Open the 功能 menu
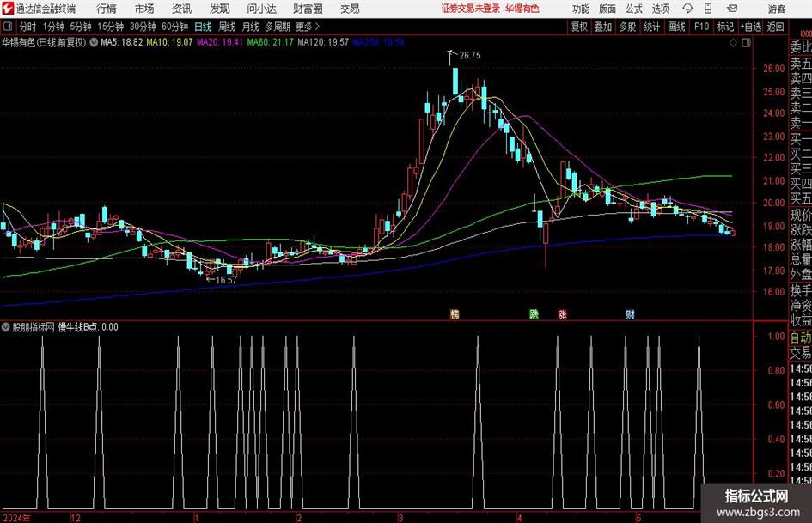812x523 pixels. (x=581, y=9)
